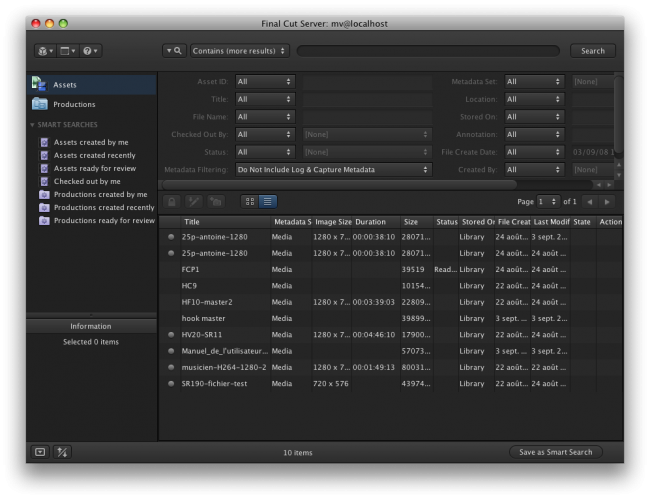The width and height of the screenshot is (650, 499).
Task: Click the magnifier search options button
Action: (x=174, y=51)
